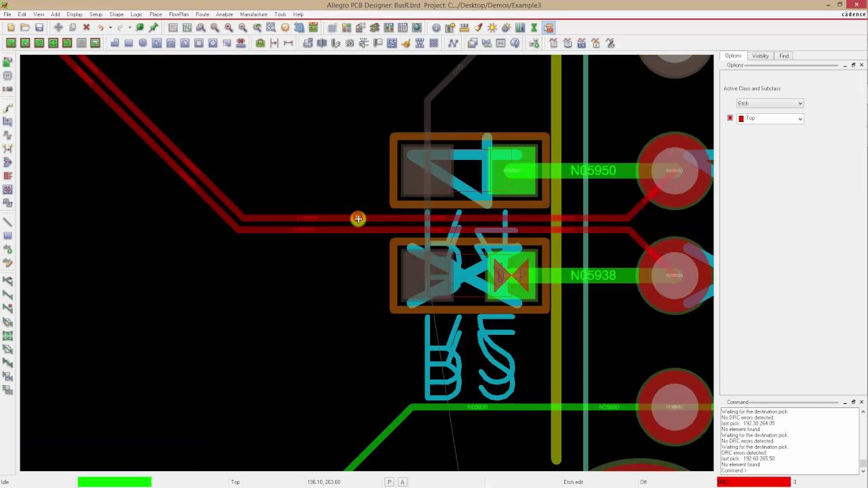Image resolution: width=868 pixels, height=488 pixels.
Task: Click the Add Connect route icon in left toolbar
Action: 7,108
